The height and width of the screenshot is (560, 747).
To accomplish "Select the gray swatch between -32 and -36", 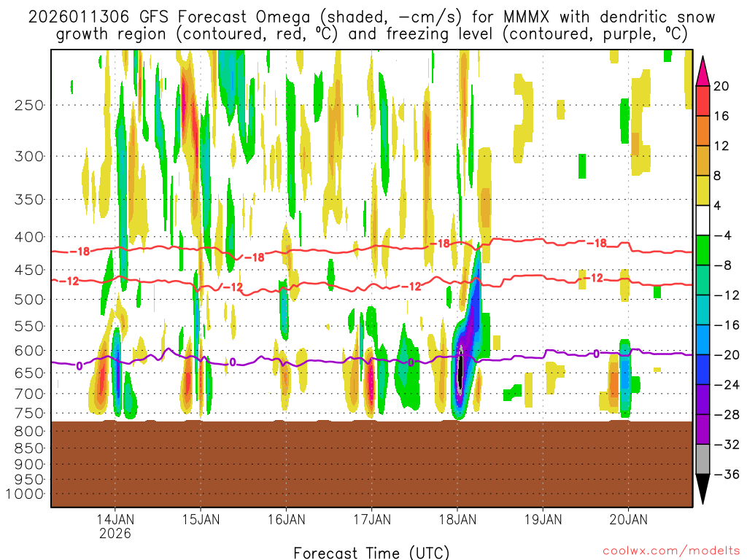I will (x=703, y=459).
